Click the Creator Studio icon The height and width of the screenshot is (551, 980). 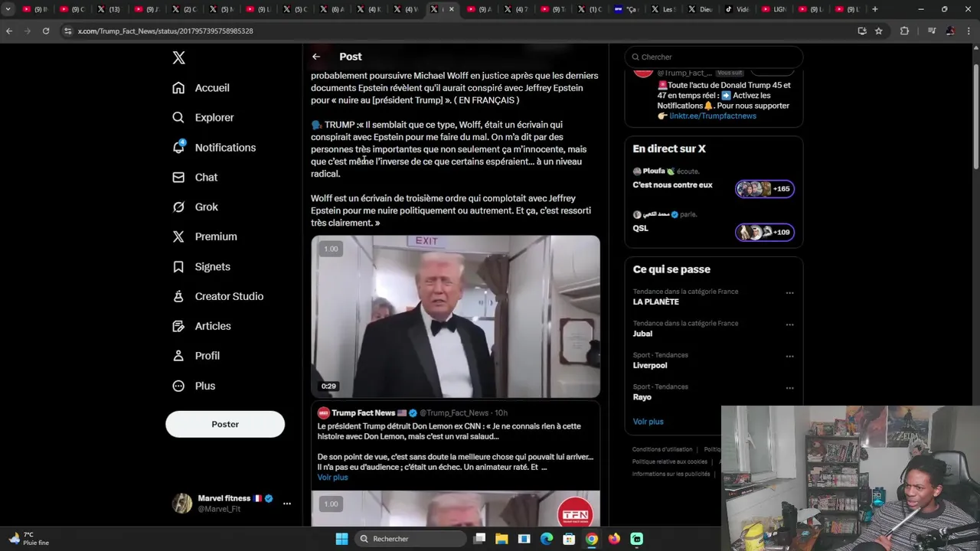(178, 296)
